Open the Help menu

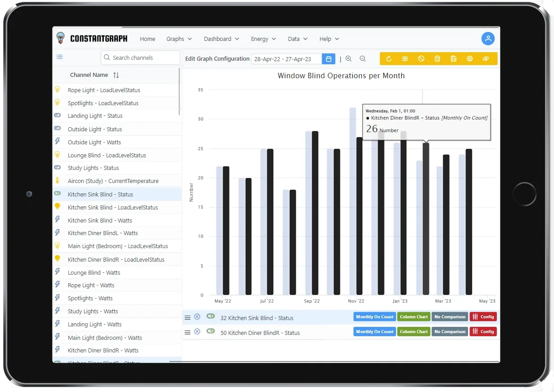click(x=329, y=39)
